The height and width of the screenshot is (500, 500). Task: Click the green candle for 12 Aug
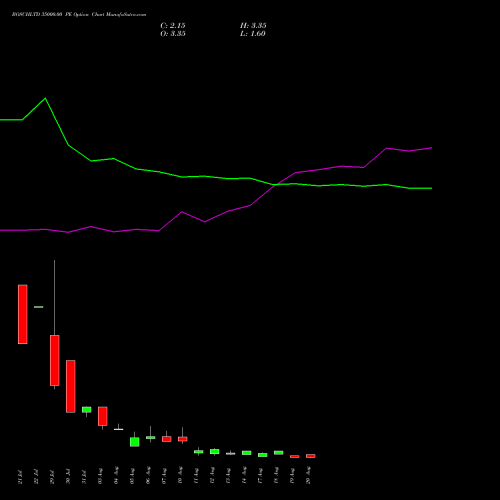pyautogui.click(x=215, y=452)
